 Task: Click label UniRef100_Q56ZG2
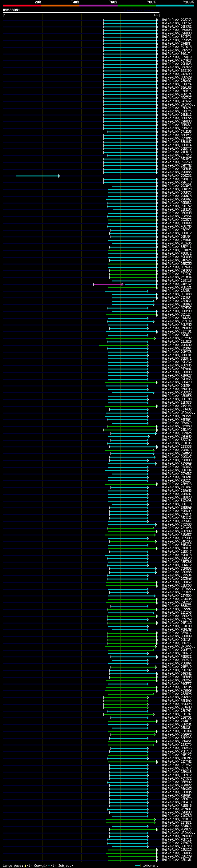coord(176,176)
